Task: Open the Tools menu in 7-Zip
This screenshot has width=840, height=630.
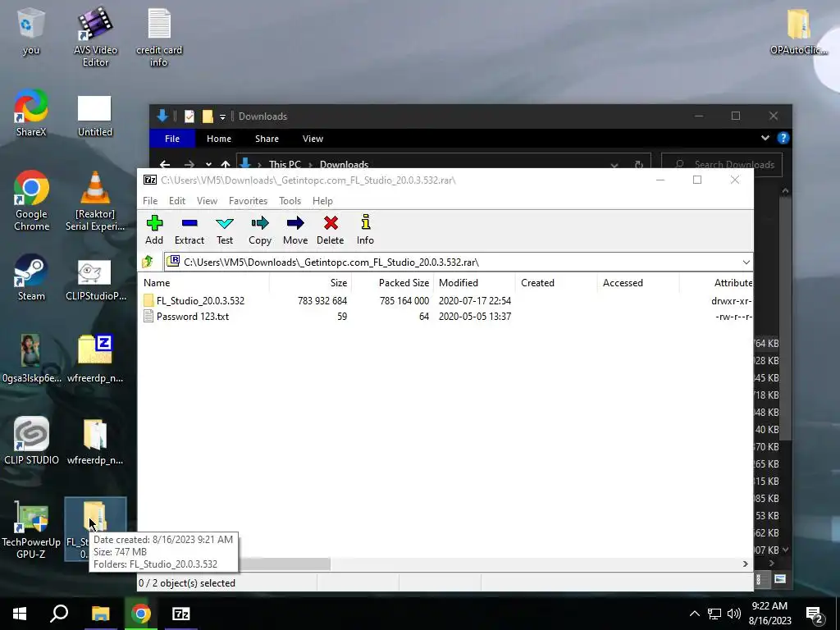Action: 290,201
